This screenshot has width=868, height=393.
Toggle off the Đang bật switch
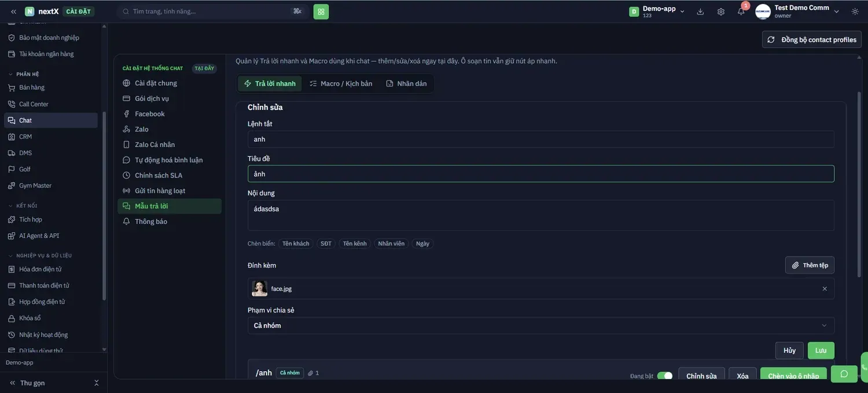(665, 376)
